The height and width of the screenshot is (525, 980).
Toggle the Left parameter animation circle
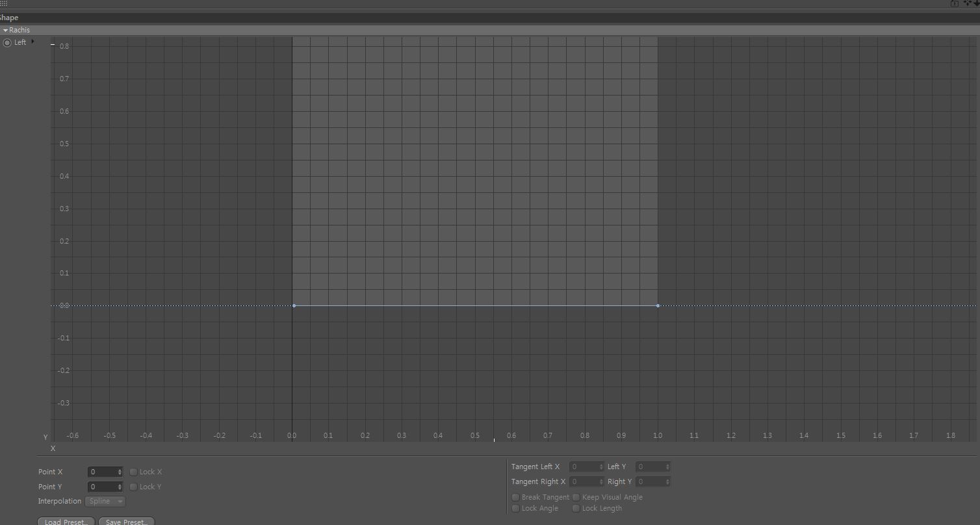[7, 43]
